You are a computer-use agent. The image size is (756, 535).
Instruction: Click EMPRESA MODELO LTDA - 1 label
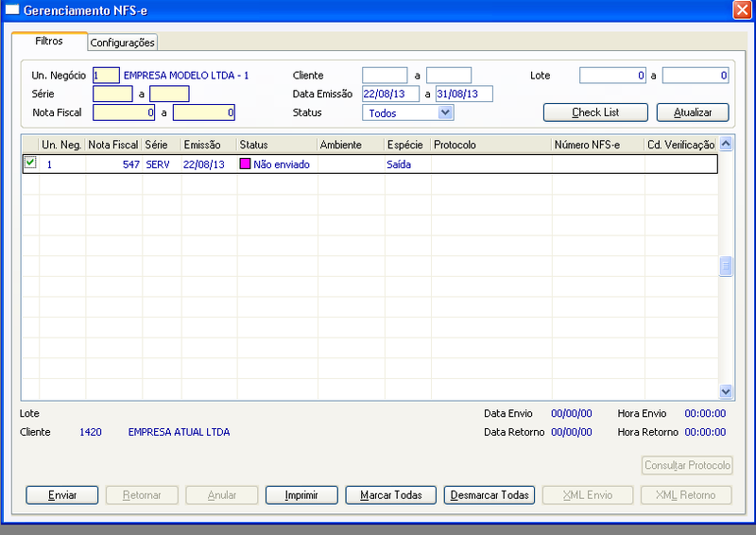(x=186, y=76)
